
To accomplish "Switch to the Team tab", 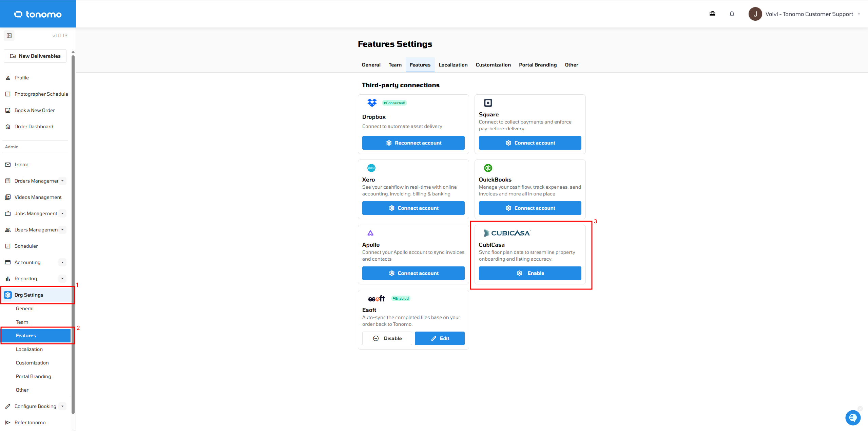I will (x=395, y=65).
